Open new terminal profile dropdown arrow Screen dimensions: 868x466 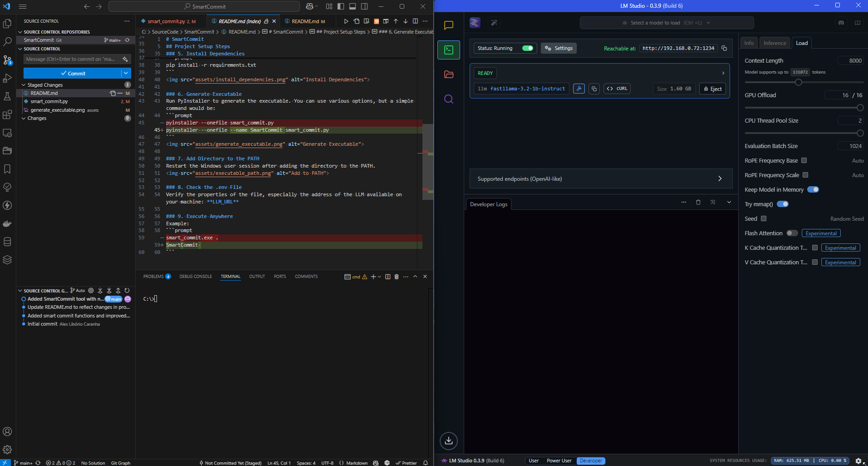coord(379,277)
